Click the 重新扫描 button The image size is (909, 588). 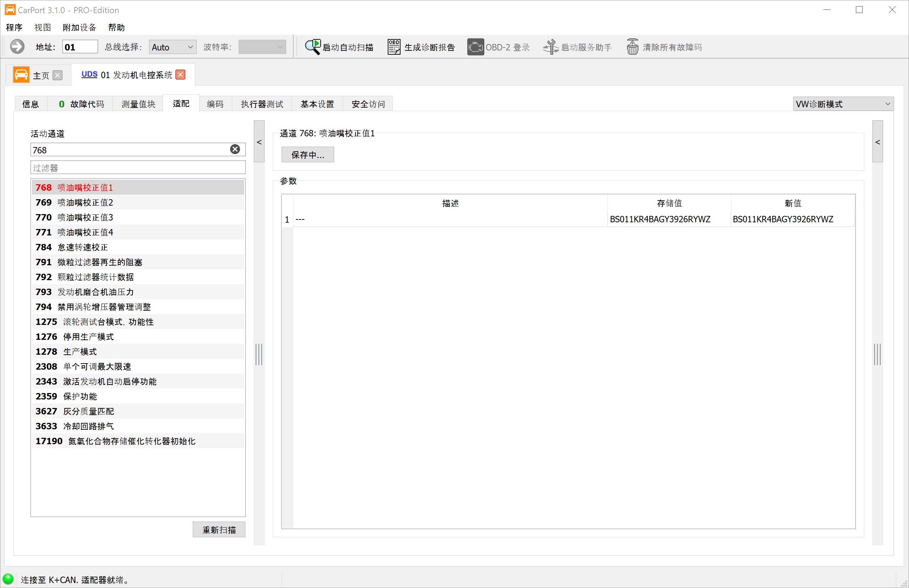click(219, 529)
